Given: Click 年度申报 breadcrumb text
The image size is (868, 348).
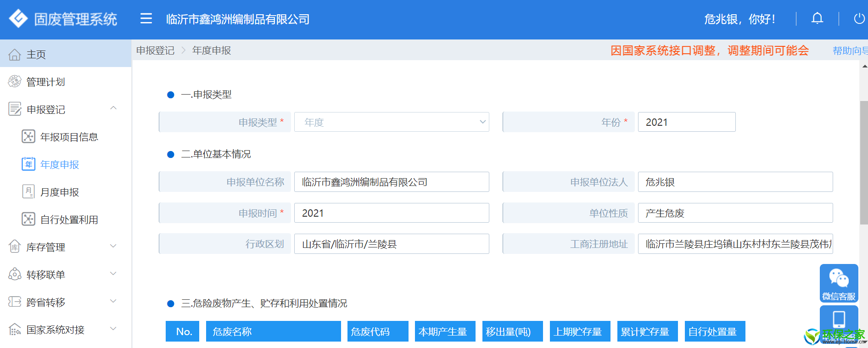Looking at the screenshot, I should point(212,51).
